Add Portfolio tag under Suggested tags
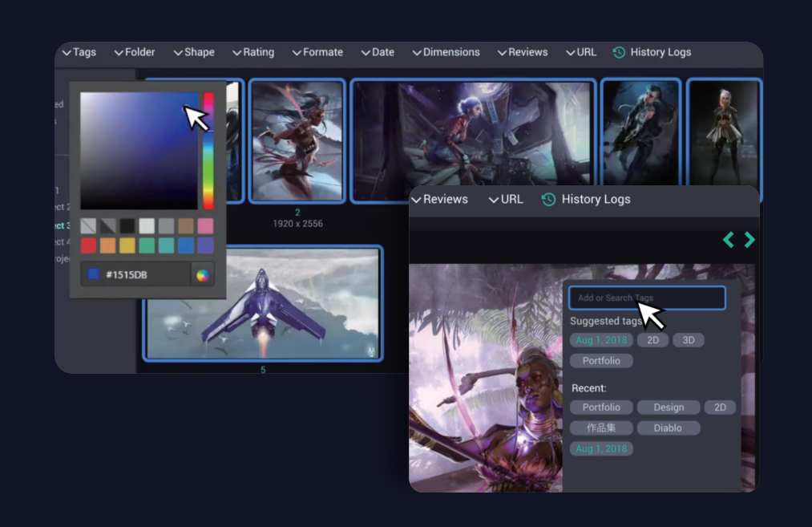Screen dimensions: 812x527 [x=601, y=361]
